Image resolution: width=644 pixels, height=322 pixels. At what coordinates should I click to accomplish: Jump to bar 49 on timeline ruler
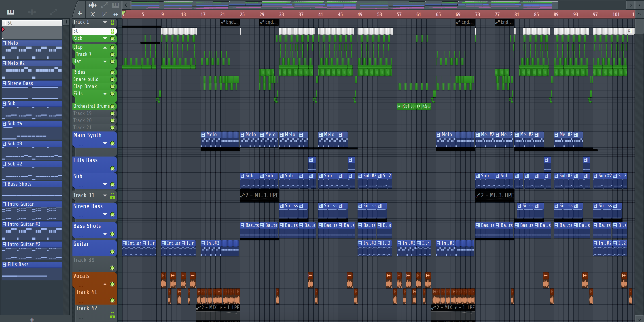360,15
